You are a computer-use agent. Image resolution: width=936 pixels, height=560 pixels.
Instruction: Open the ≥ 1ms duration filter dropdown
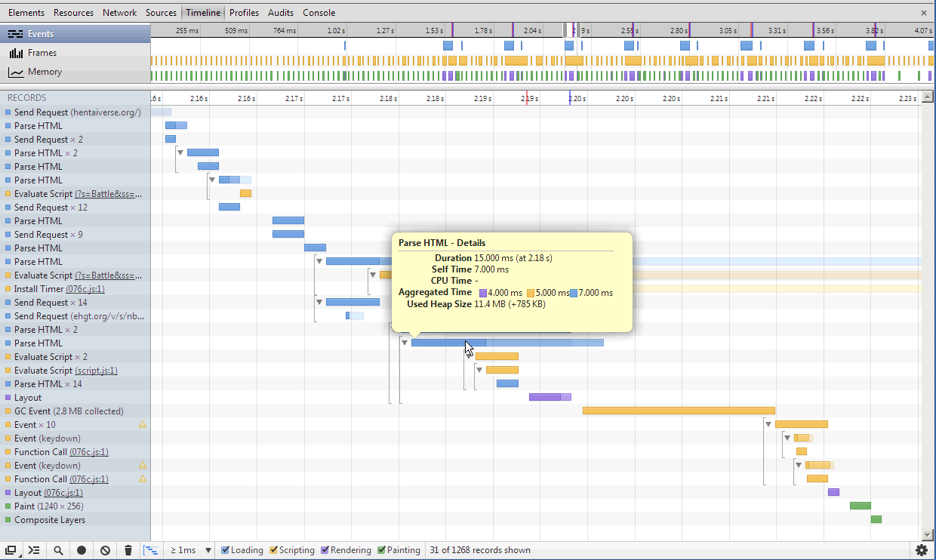191,550
